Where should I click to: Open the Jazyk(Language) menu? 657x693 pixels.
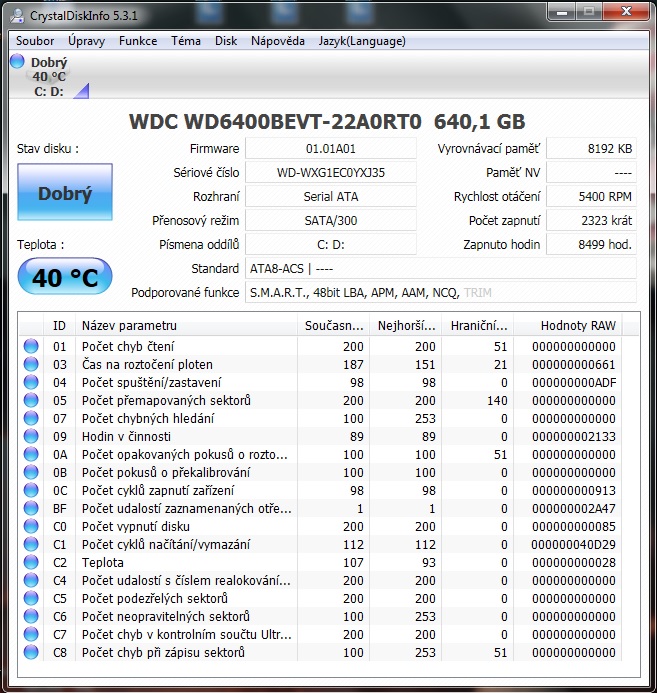(x=362, y=41)
